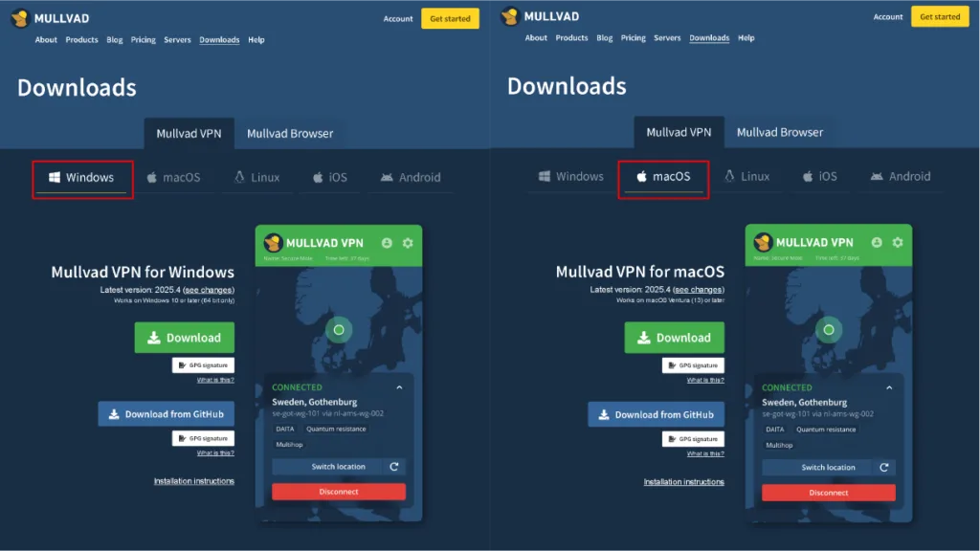Viewport: 980px width, 551px height.
Task: Open Help in left page navigation
Action: pyautogui.click(x=256, y=39)
